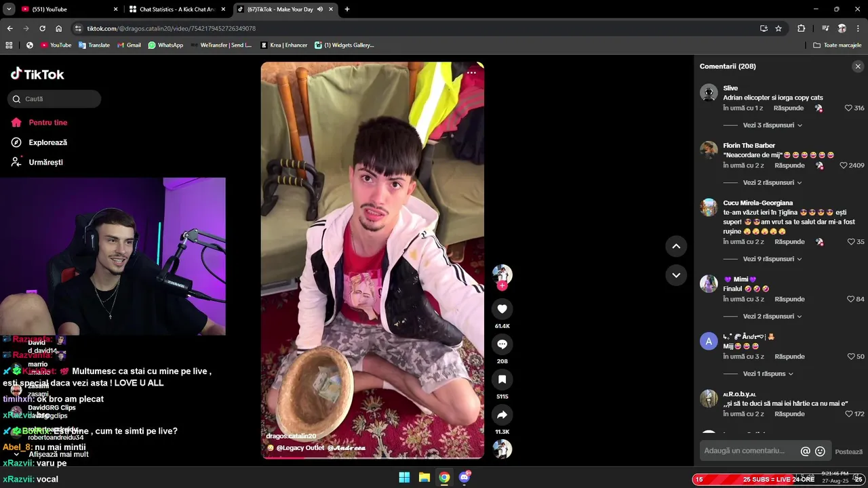Open Toate marcajele bookmarks folder
This screenshot has height=488, width=868.
(837, 45)
